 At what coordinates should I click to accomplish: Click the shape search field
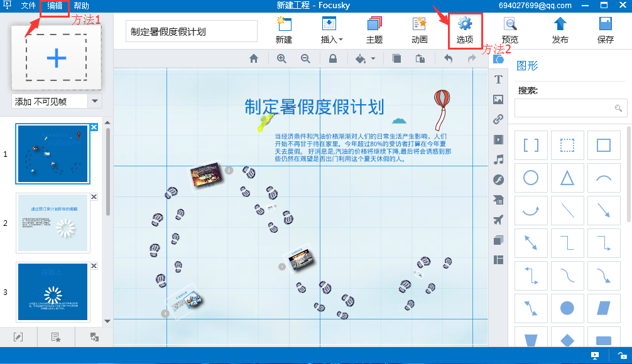pyautogui.click(x=570, y=108)
